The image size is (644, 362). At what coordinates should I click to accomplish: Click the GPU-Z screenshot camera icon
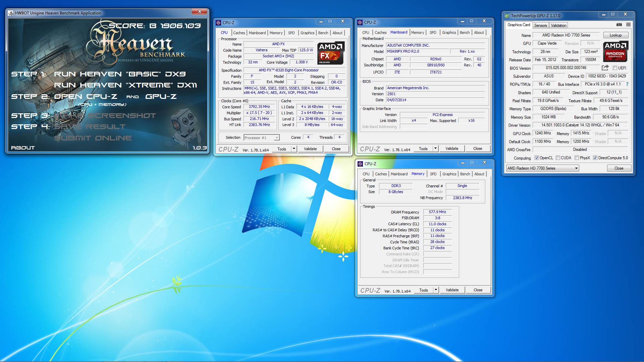(619, 25)
